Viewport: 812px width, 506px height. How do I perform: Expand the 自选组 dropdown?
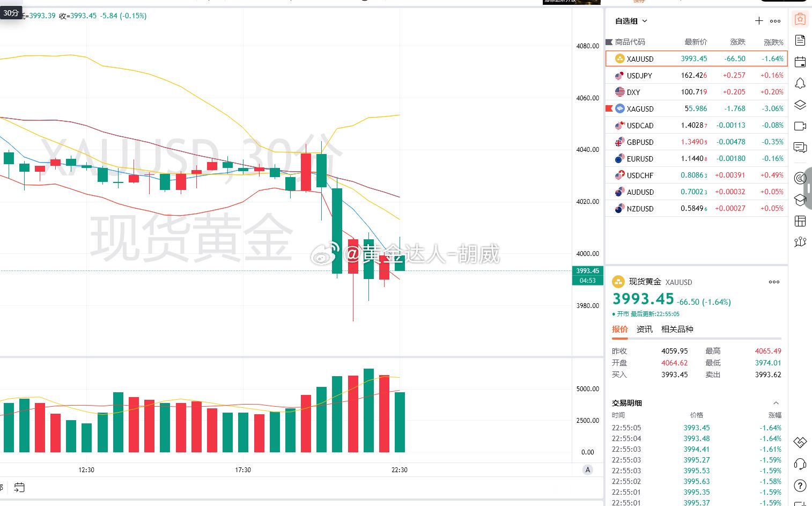631,21
